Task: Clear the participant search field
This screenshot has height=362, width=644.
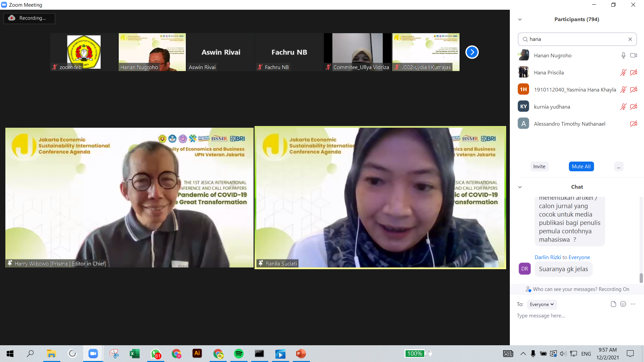Action: pyautogui.click(x=630, y=39)
